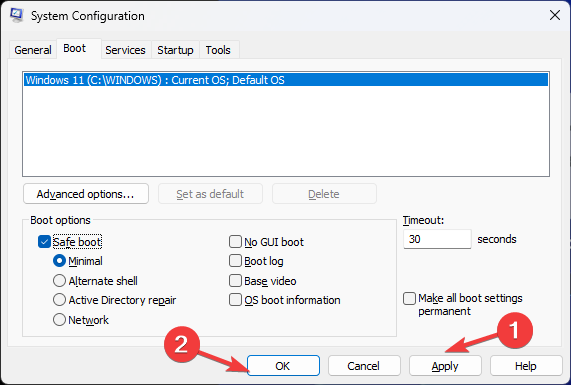
Task: Close the System Configuration window
Action: pyautogui.click(x=555, y=15)
